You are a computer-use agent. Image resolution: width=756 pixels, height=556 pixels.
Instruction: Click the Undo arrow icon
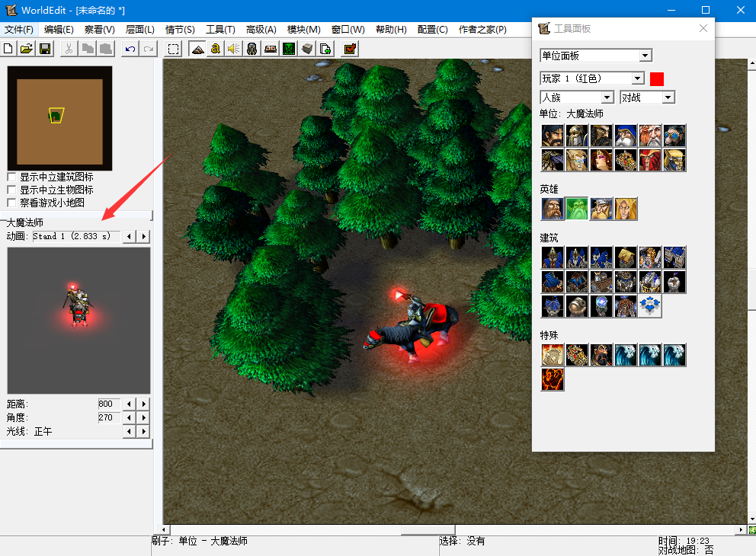coord(130,49)
